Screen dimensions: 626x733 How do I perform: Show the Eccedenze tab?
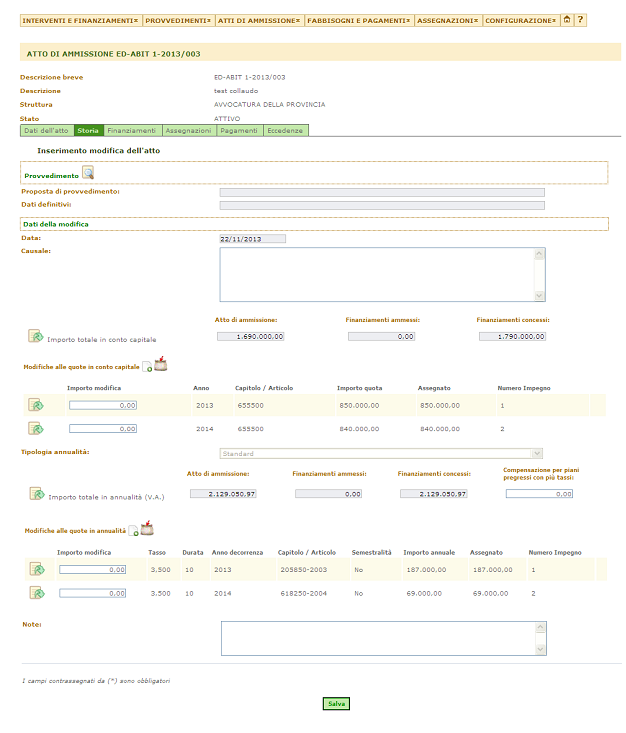point(286,131)
